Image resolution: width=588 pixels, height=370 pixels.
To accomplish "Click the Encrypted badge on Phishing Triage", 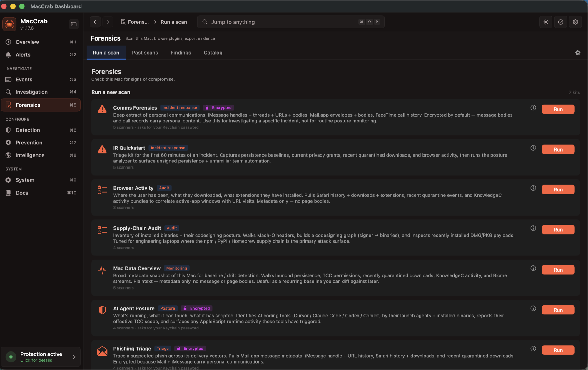I will [190, 349].
